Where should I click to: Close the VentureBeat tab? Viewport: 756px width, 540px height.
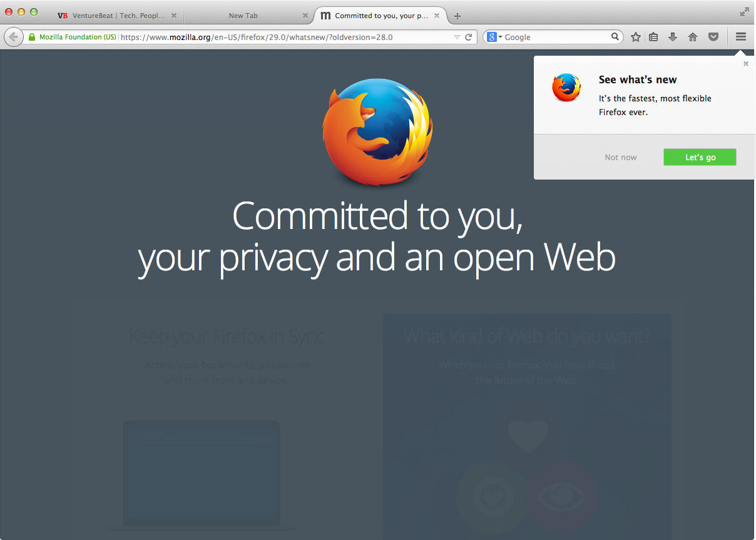coord(174,16)
